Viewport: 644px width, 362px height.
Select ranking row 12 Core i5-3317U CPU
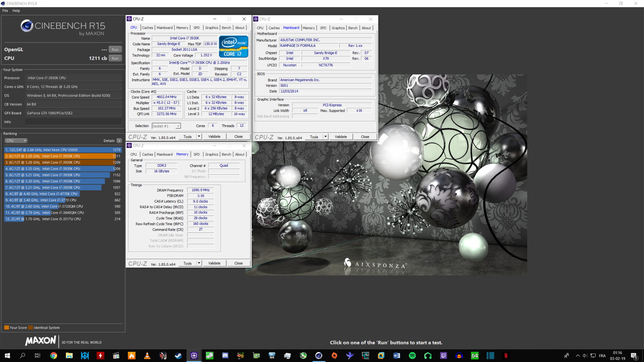pyautogui.click(x=63, y=219)
